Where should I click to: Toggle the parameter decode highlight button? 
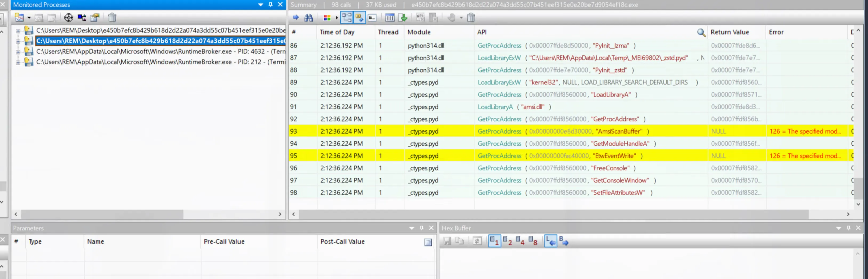pos(359,18)
